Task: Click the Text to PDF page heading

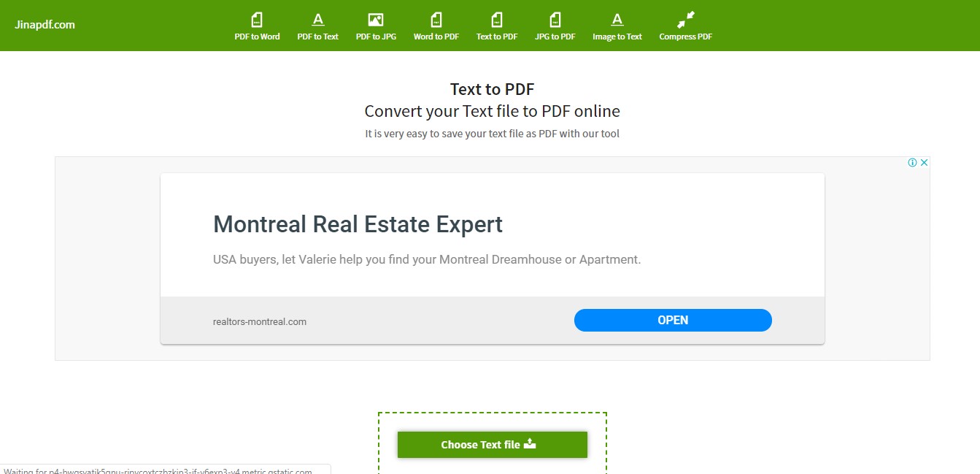Action: tap(493, 89)
